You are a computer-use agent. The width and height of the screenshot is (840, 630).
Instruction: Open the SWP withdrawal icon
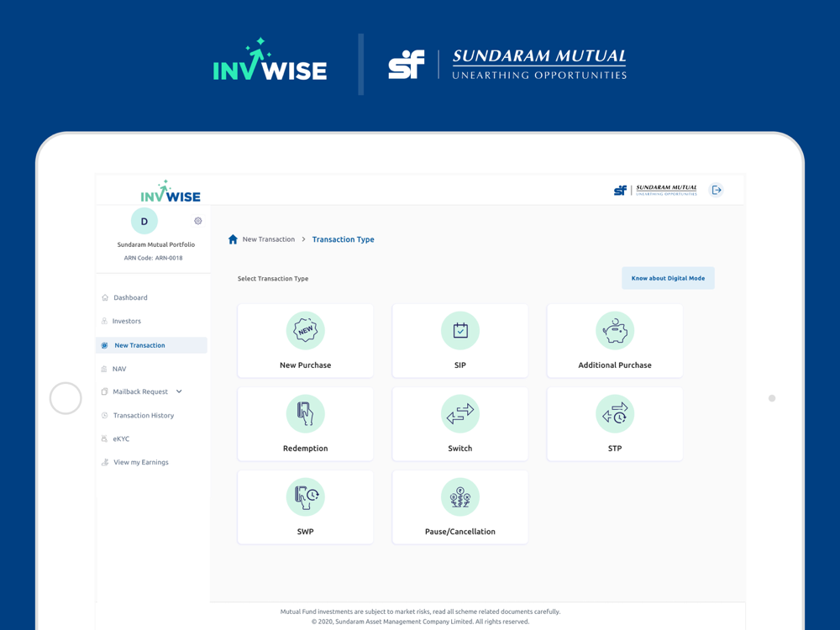click(x=306, y=497)
